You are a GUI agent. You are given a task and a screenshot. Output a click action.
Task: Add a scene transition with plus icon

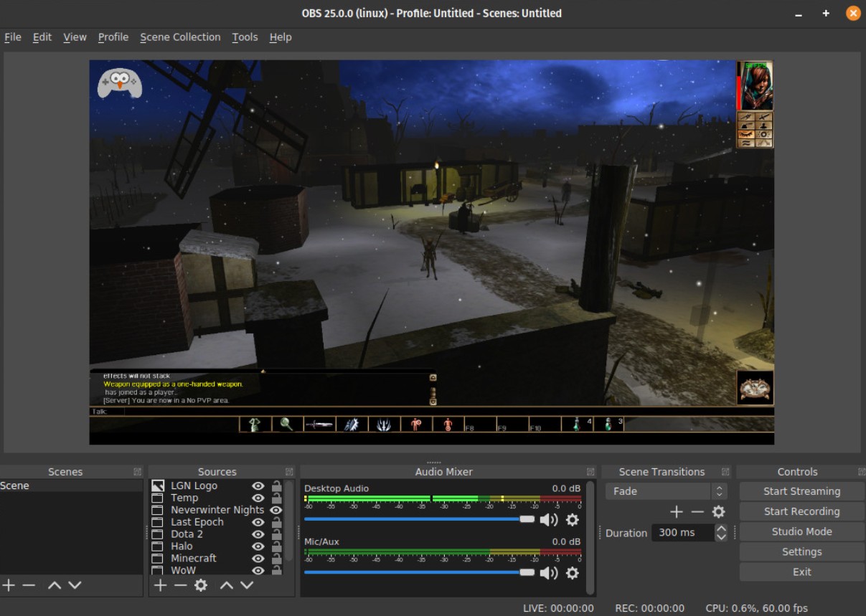pyautogui.click(x=676, y=511)
